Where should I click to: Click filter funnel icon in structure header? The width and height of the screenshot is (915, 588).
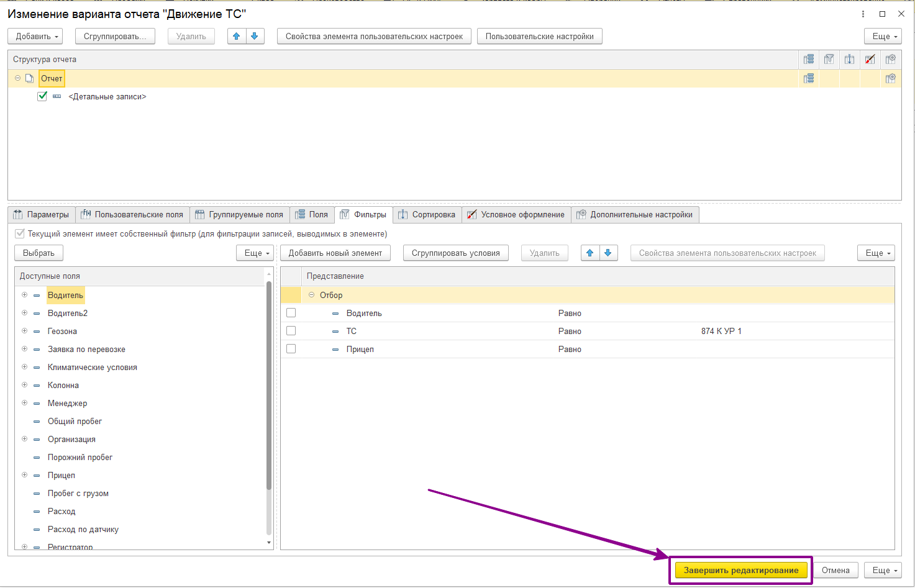tap(829, 60)
